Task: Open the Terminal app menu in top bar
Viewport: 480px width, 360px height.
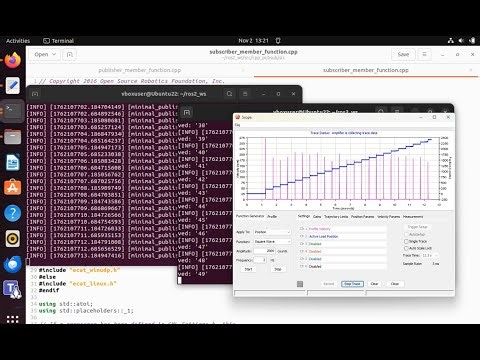Action: point(59,41)
